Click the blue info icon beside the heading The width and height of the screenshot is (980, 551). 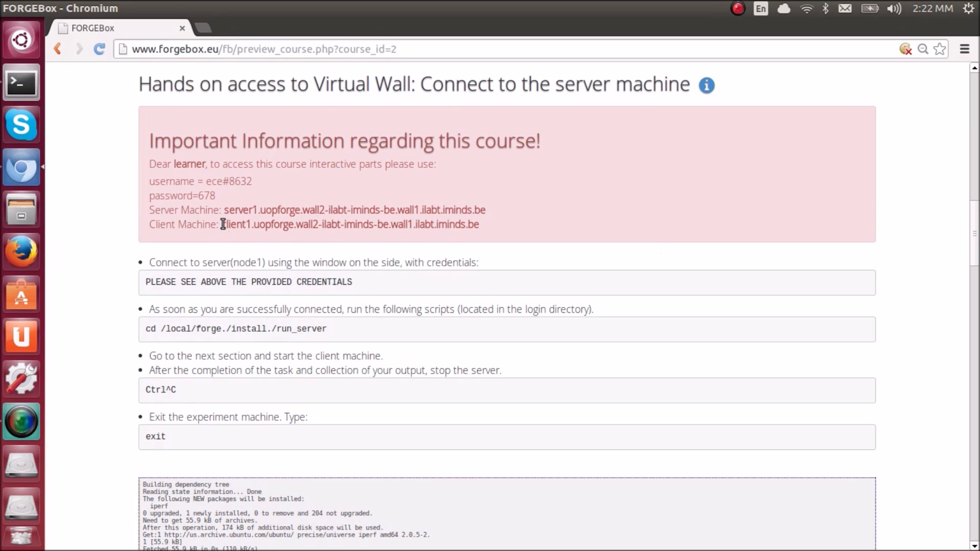tap(706, 85)
